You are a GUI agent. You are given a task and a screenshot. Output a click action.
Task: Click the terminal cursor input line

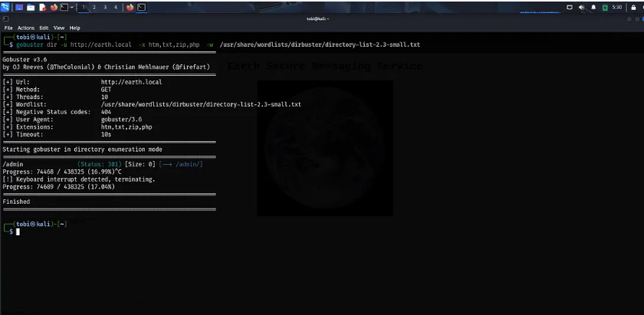point(18,231)
